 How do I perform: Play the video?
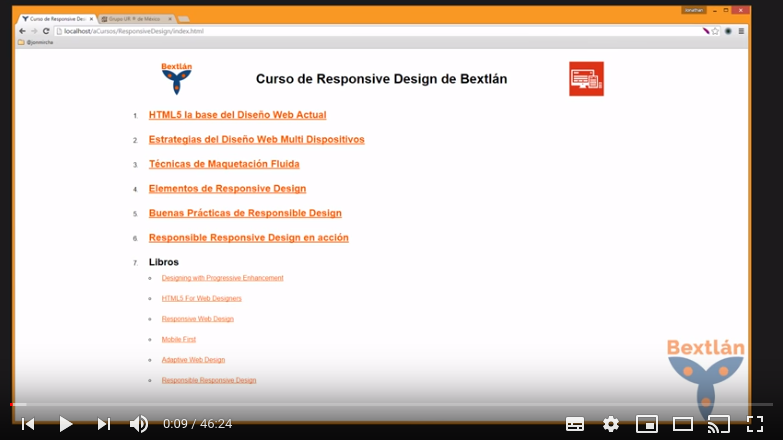click(65, 424)
